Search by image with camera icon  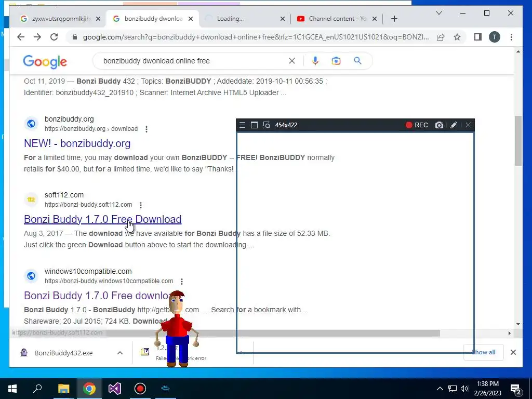click(336, 61)
